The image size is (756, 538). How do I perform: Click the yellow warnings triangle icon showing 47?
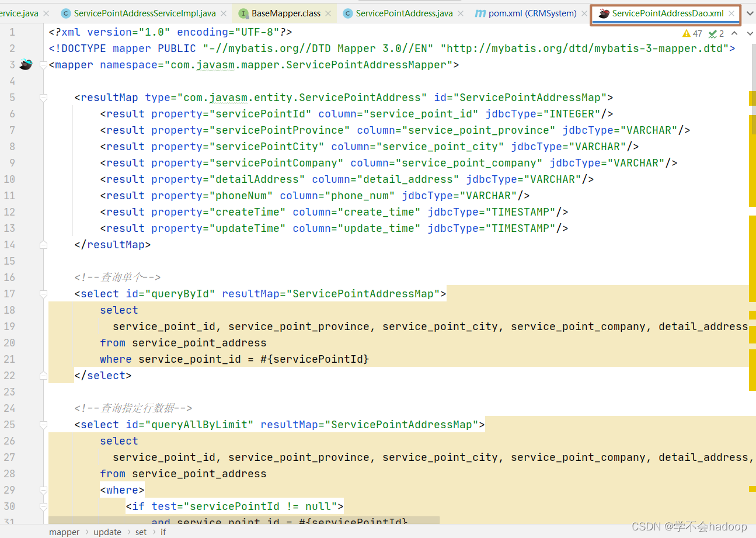688,33
